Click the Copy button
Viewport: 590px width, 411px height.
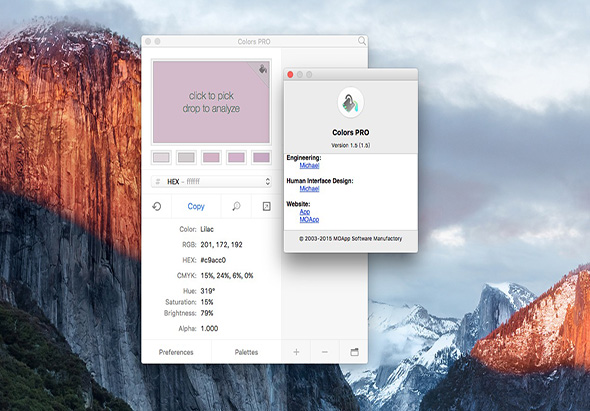196,206
